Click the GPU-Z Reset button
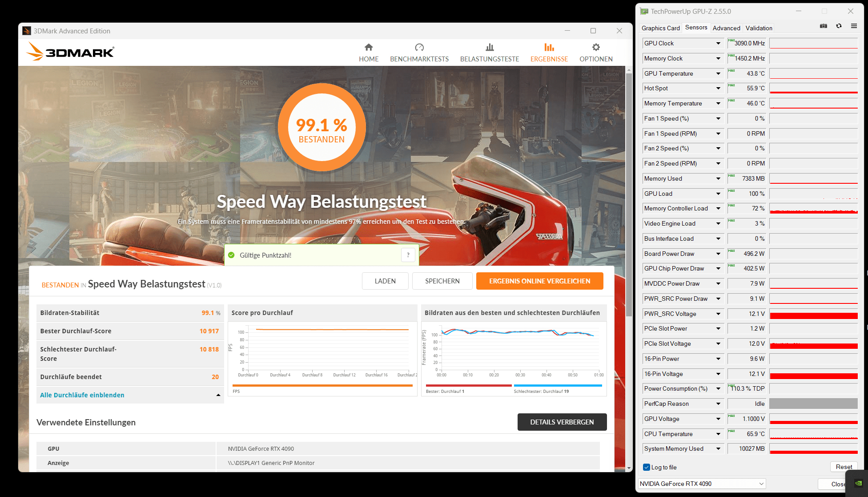 pyautogui.click(x=844, y=467)
